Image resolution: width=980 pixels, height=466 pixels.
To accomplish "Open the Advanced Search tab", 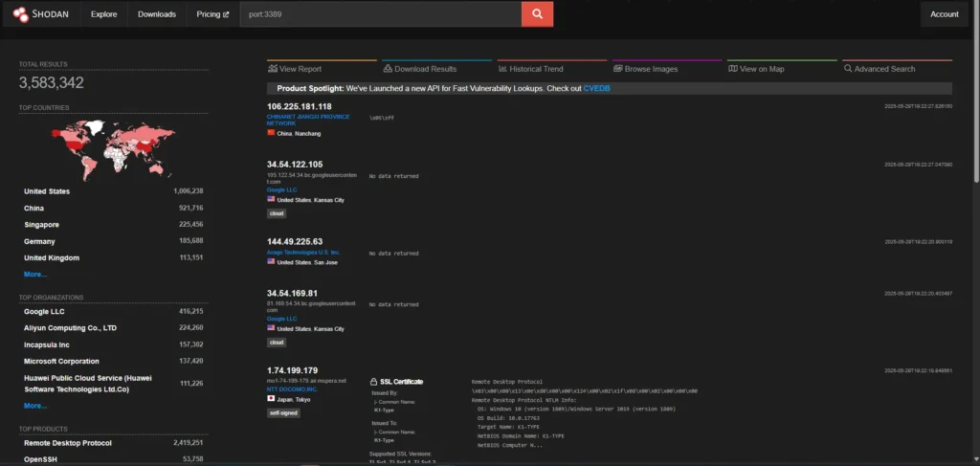I will [880, 69].
